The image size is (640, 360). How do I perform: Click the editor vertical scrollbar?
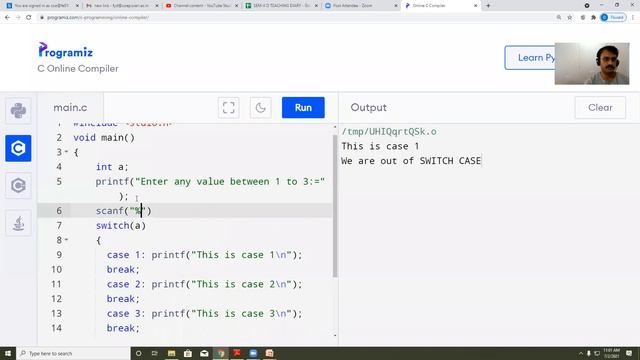335,206
